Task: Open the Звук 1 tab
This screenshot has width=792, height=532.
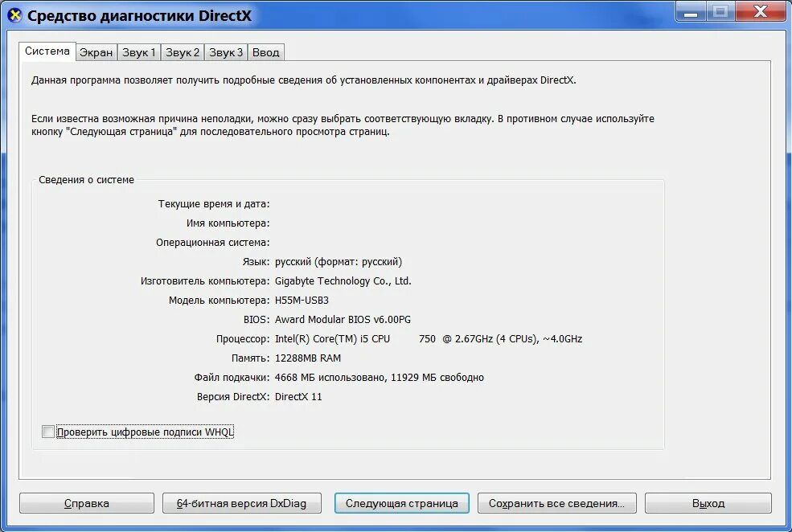Action: point(139,52)
